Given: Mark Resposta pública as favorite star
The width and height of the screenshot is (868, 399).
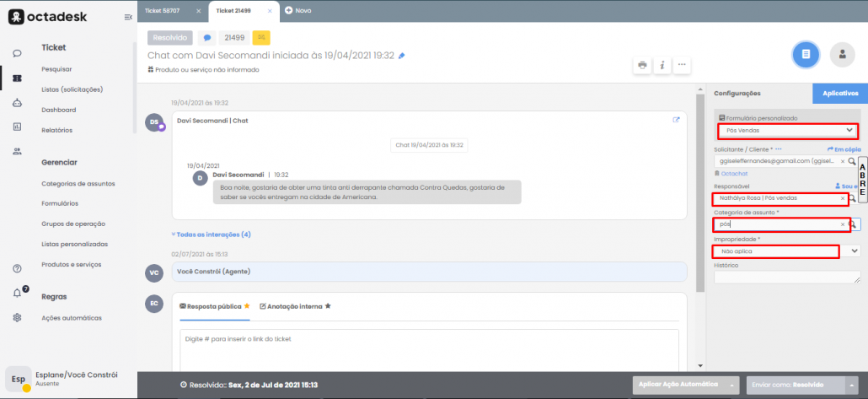Looking at the screenshot, I should tap(247, 306).
